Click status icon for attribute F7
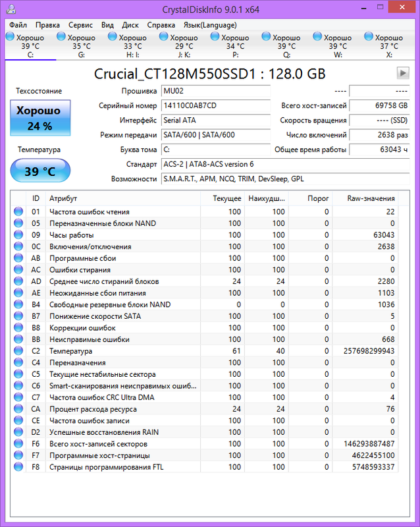 pos(18,455)
